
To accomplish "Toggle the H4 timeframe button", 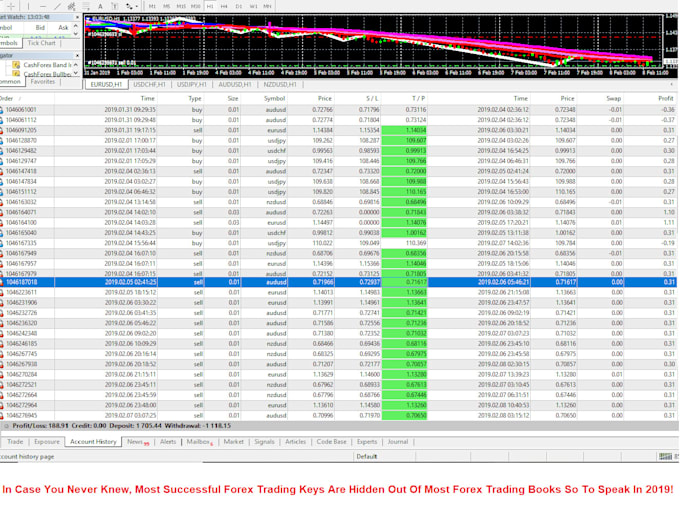I will (x=223, y=6).
